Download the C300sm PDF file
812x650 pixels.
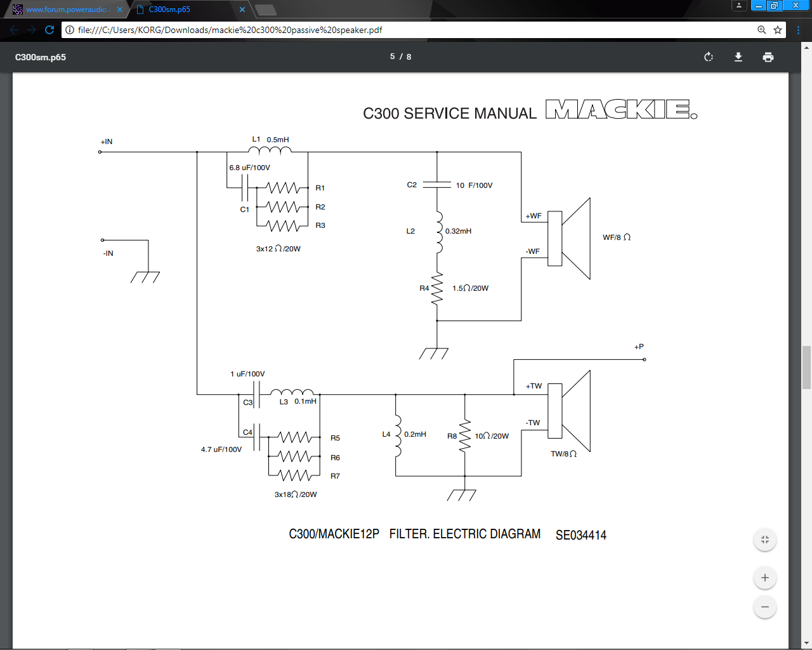(738, 57)
